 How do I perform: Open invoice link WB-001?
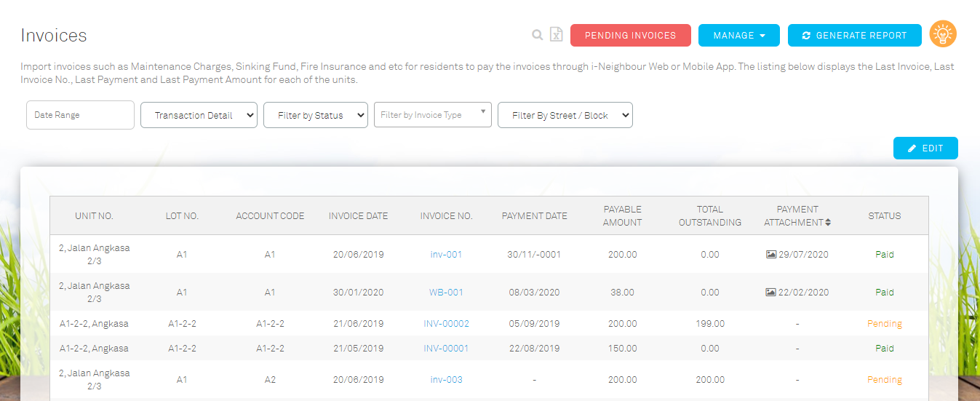pyautogui.click(x=446, y=293)
